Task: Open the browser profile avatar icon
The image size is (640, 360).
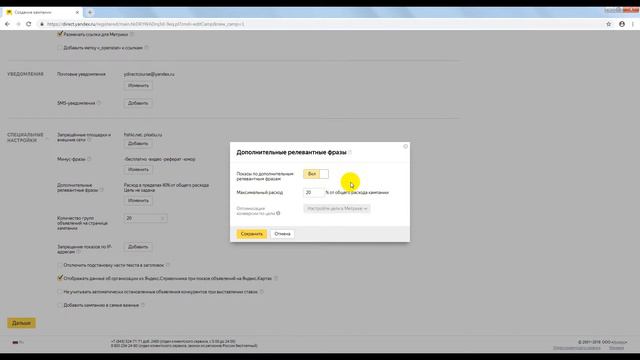Action: tap(622, 24)
